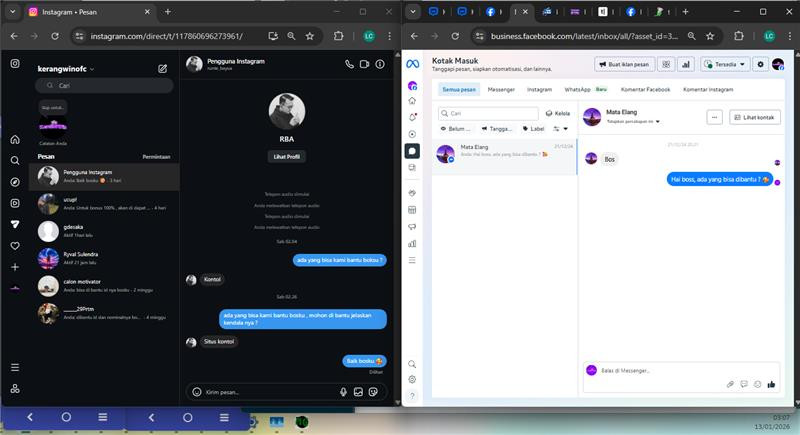Click the sticker icon in the Instagram message box
The image size is (800, 435).
pyautogui.click(x=373, y=392)
